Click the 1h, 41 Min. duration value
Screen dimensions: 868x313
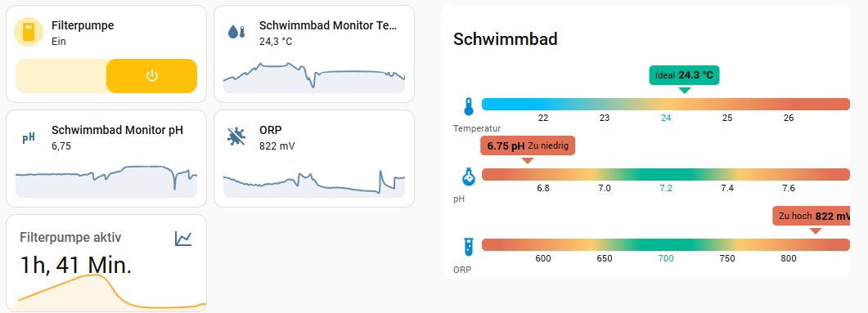click(x=76, y=265)
